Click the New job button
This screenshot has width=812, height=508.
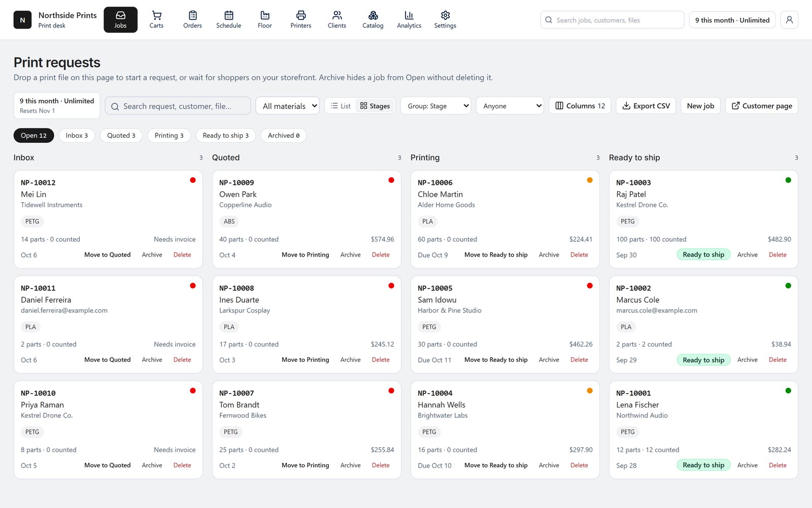click(700, 106)
